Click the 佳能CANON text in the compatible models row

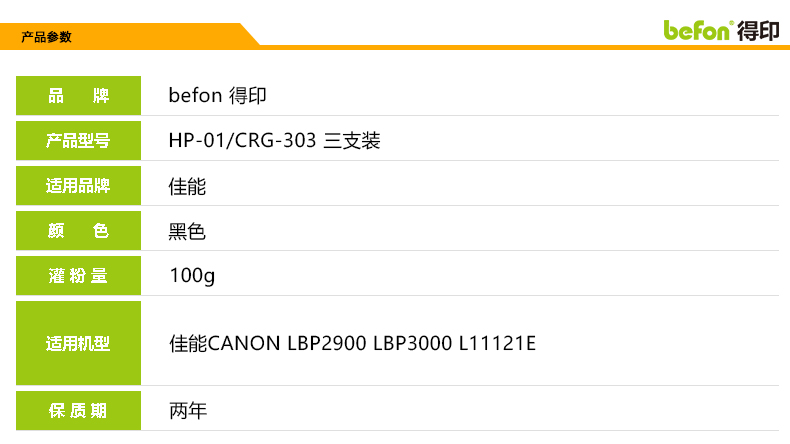click(x=225, y=344)
